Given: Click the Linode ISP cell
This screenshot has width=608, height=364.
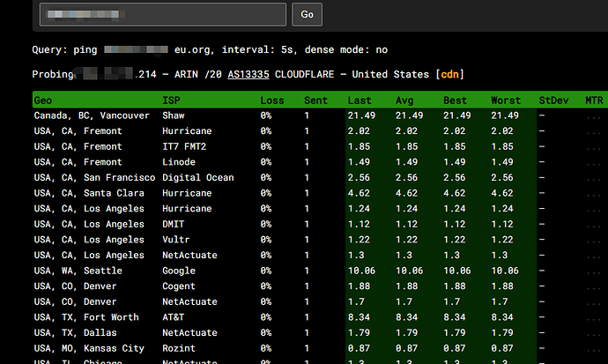Looking at the screenshot, I should (179, 162).
